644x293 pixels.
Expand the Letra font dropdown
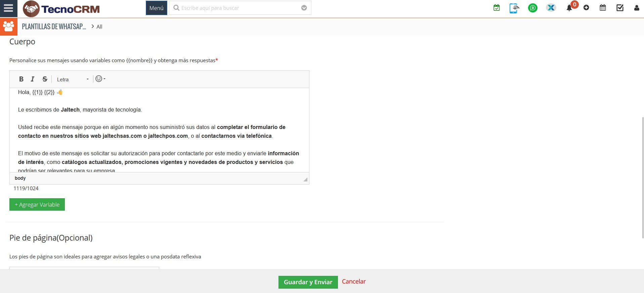(73, 79)
